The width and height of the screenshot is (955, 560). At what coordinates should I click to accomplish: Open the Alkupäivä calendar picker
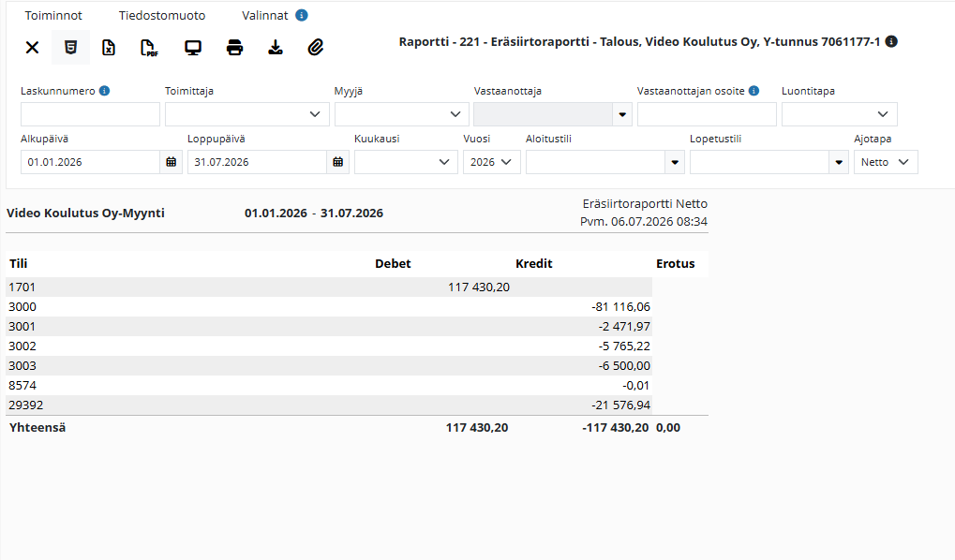point(172,162)
